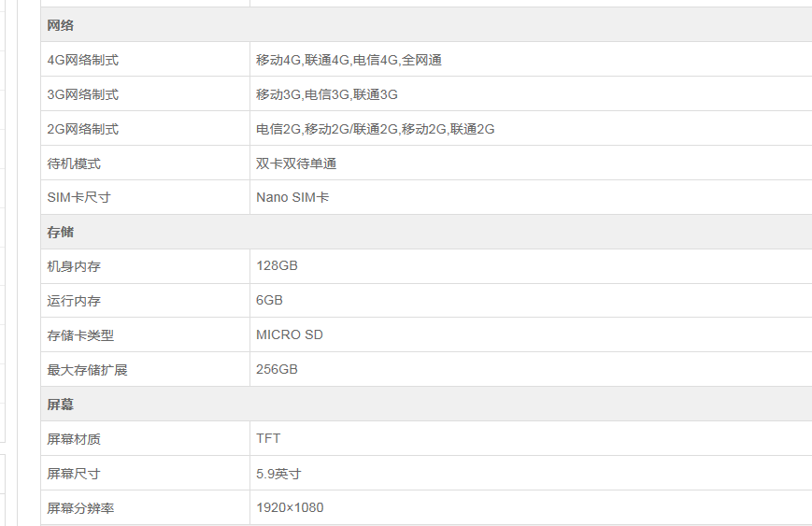Click the 机身内存 label
This screenshot has height=526, width=812.
click(x=74, y=266)
